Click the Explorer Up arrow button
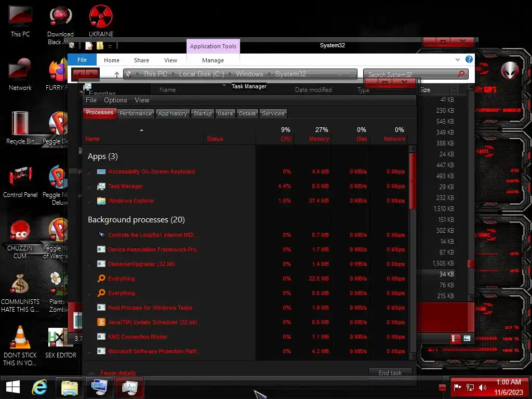 (117, 74)
